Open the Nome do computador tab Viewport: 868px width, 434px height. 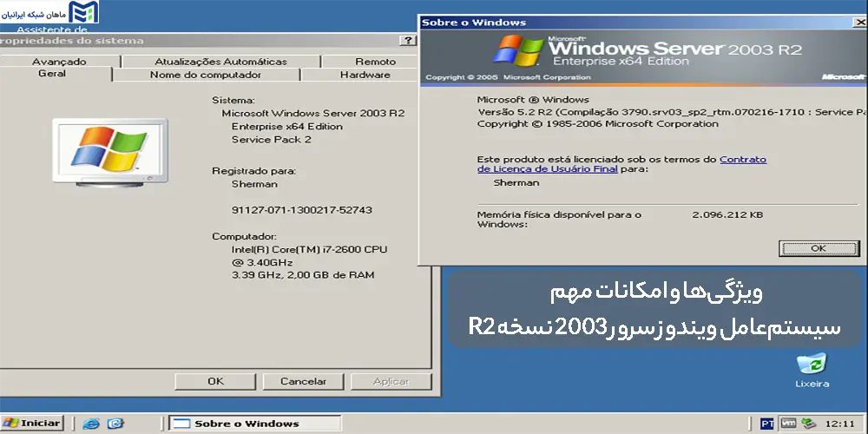206,75
